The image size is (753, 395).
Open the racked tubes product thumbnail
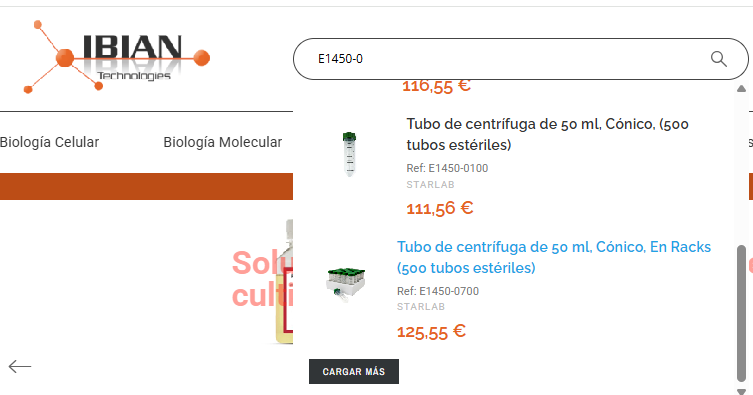coord(346,284)
